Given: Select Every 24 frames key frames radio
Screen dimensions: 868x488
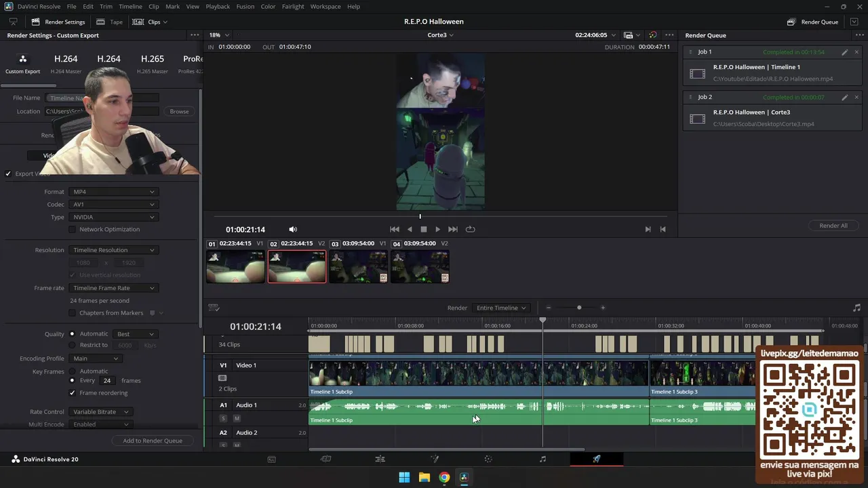Looking at the screenshot, I should (72, 381).
